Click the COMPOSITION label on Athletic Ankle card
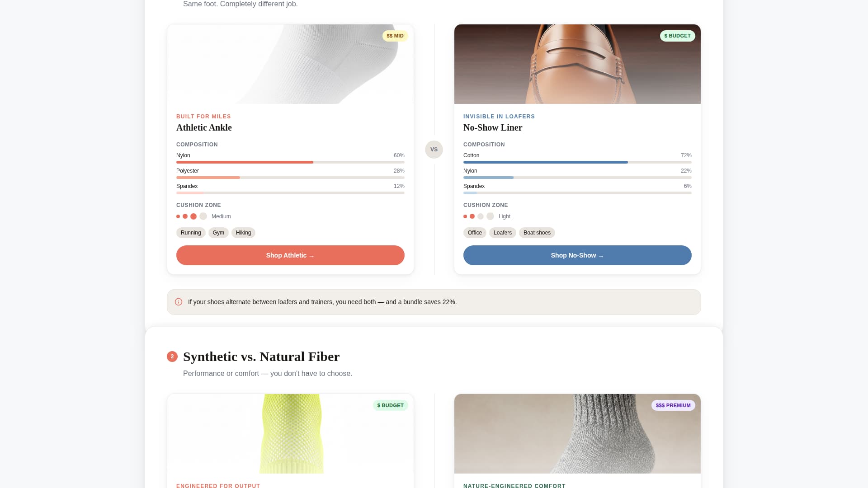The width and height of the screenshot is (868, 488). tap(197, 145)
